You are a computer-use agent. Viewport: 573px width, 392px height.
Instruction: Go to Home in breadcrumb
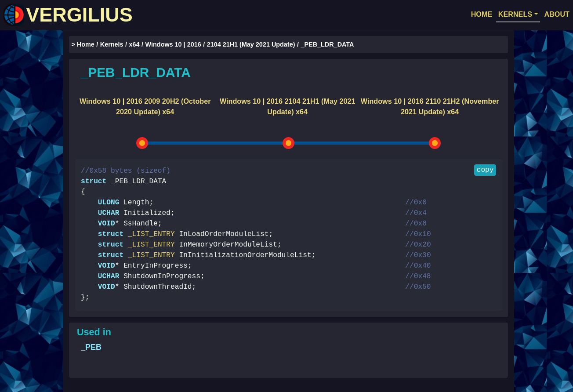85,44
